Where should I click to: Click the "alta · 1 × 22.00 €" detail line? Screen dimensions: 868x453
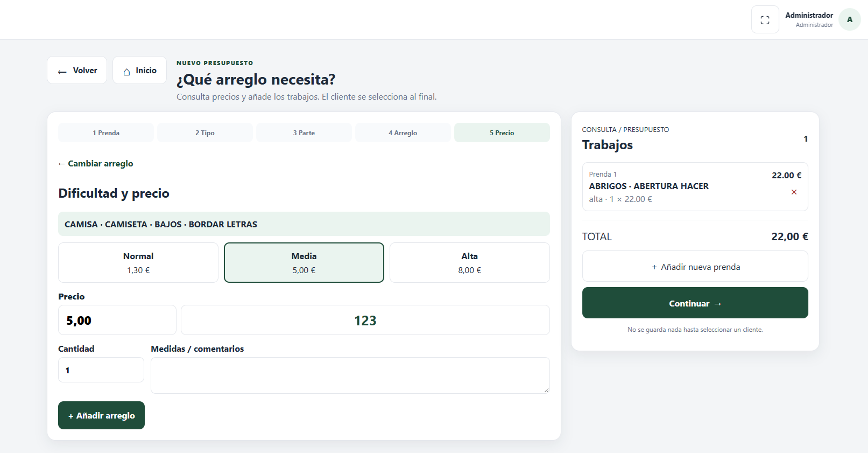620,199
